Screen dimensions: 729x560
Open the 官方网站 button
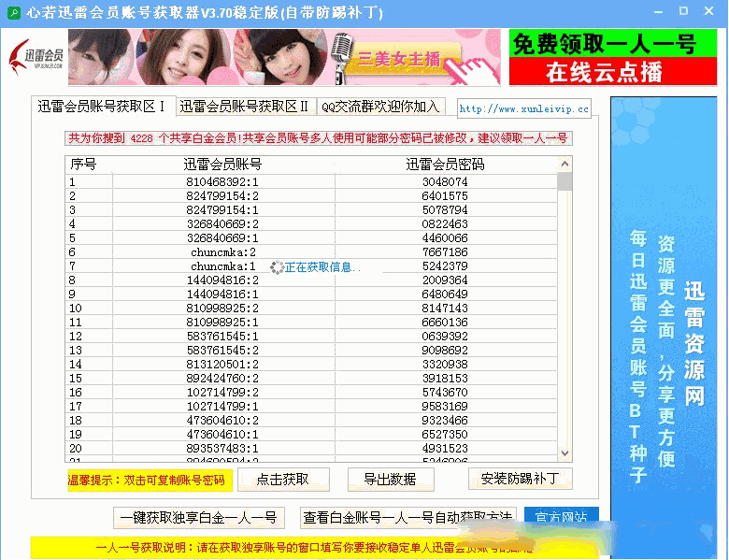pos(561,518)
